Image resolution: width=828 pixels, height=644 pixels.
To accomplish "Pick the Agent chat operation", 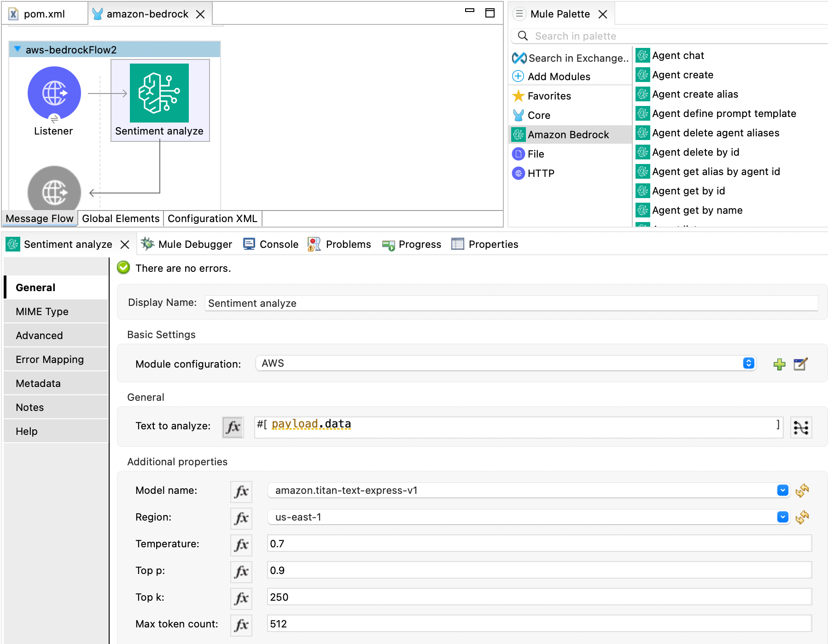I will pyautogui.click(x=671, y=55).
